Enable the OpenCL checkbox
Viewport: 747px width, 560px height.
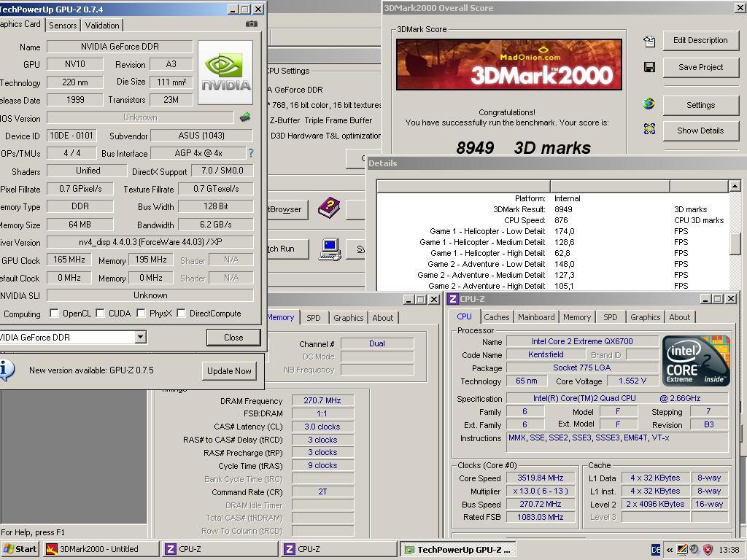[54, 313]
